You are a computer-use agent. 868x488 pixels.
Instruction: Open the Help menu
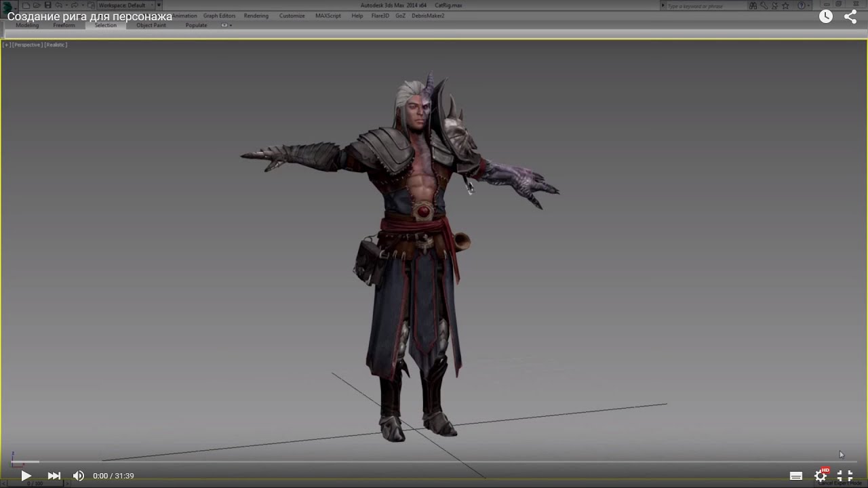tap(357, 16)
